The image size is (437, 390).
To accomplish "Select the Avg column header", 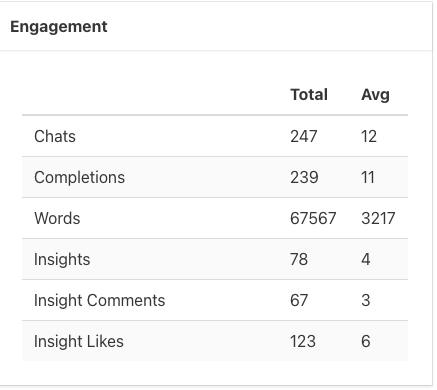I will 375,95.
